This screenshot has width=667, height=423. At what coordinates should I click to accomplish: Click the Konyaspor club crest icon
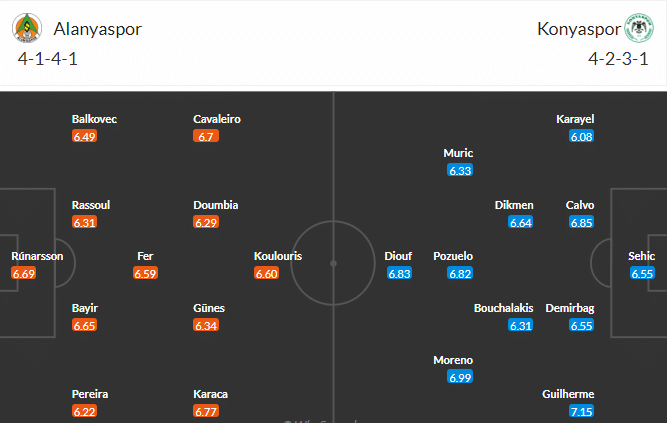point(639,29)
